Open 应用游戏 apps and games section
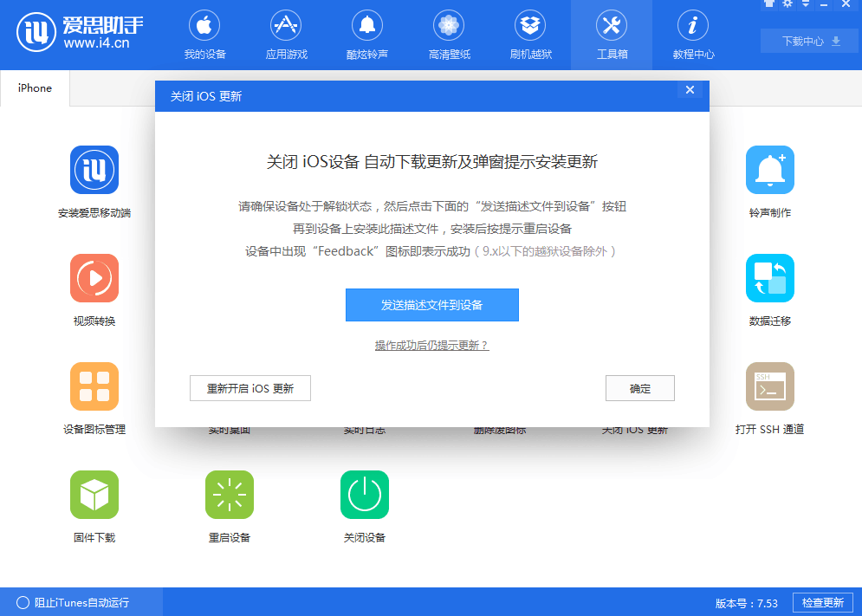Viewport: 862px width, 616px height. point(286,36)
